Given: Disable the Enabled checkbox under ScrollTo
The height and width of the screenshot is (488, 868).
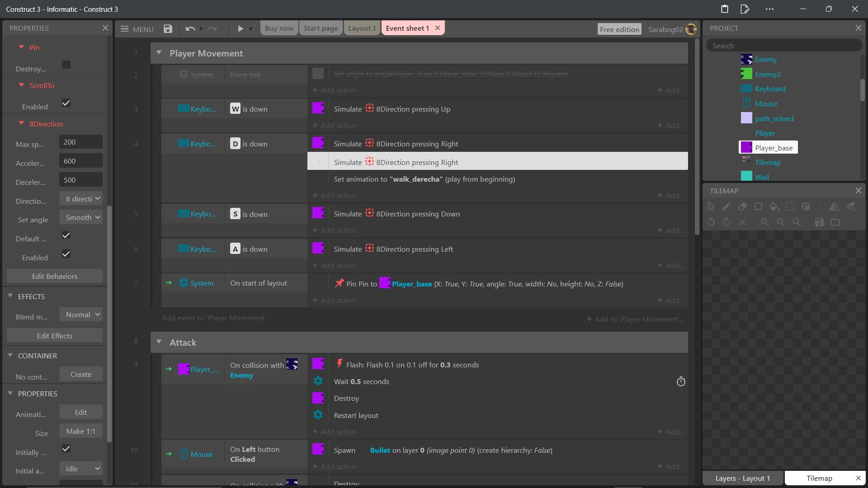Looking at the screenshot, I should [66, 103].
